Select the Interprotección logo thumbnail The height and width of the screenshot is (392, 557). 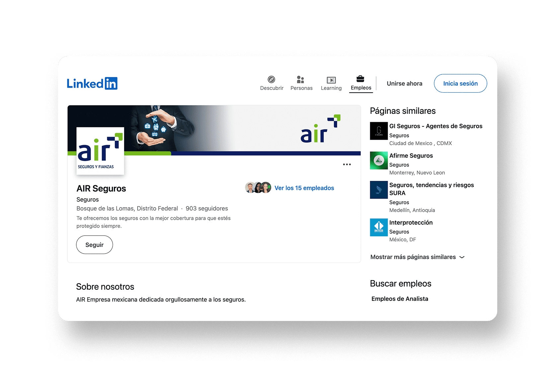click(x=378, y=227)
